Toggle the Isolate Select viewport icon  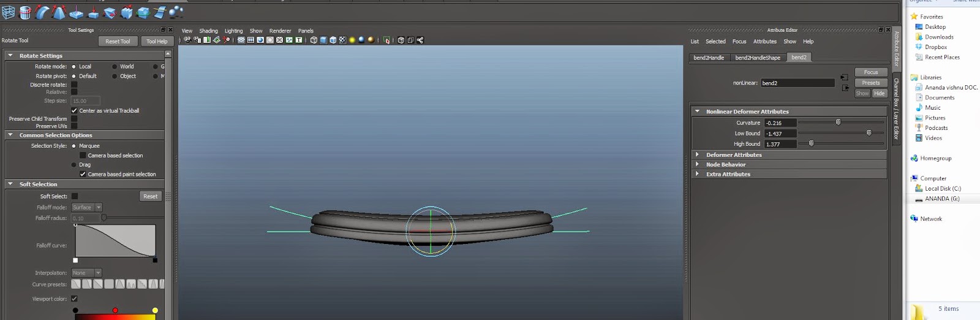[x=386, y=40]
